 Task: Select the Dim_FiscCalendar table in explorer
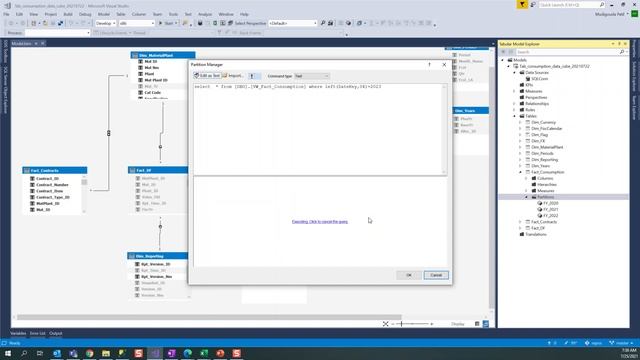tap(547, 129)
